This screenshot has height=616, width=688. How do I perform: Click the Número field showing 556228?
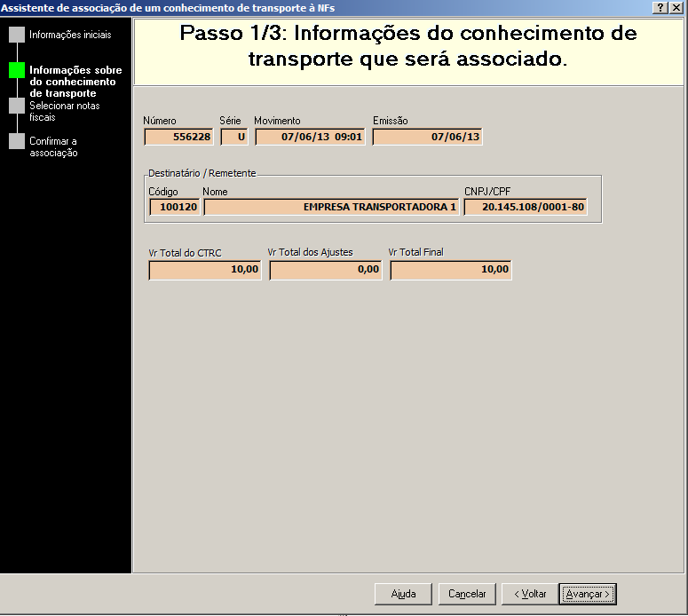pyautogui.click(x=178, y=137)
